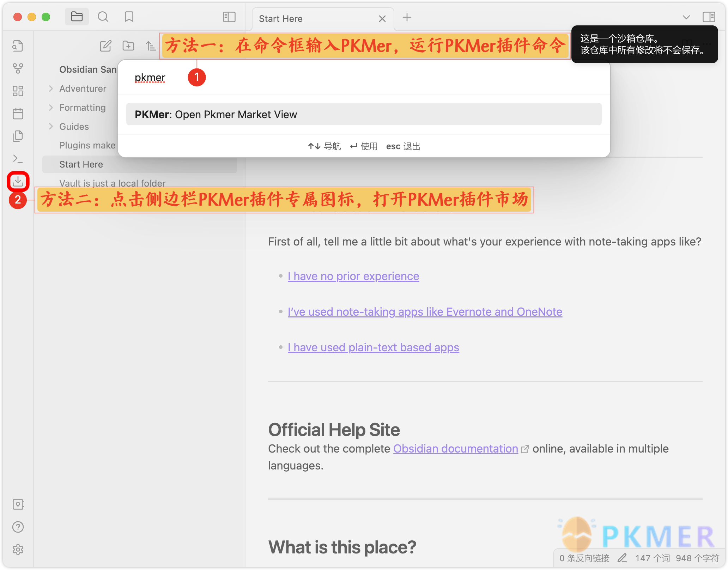
Task: Toggle the right sidebar panel icon
Action: (709, 17)
